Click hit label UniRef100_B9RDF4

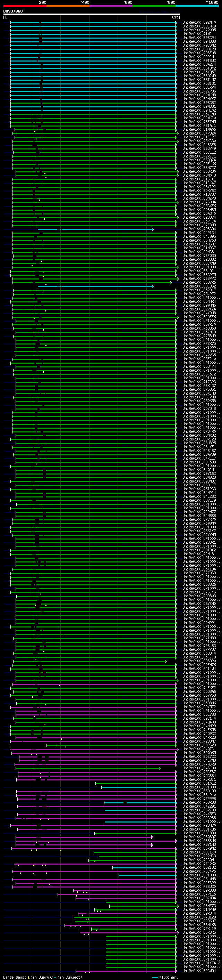[x=199, y=913]
